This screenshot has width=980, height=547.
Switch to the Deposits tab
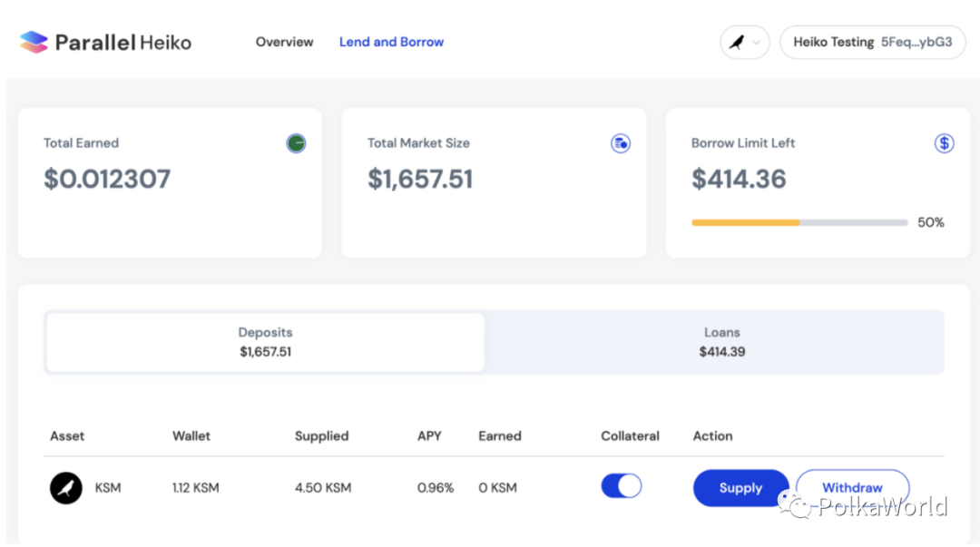tap(265, 342)
